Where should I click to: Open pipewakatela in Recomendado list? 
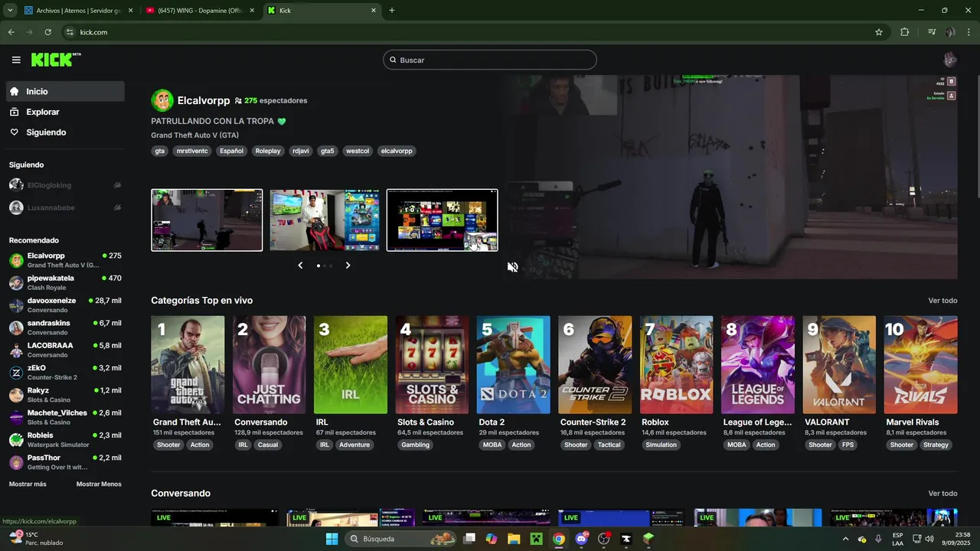pyautogui.click(x=65, y=282)
